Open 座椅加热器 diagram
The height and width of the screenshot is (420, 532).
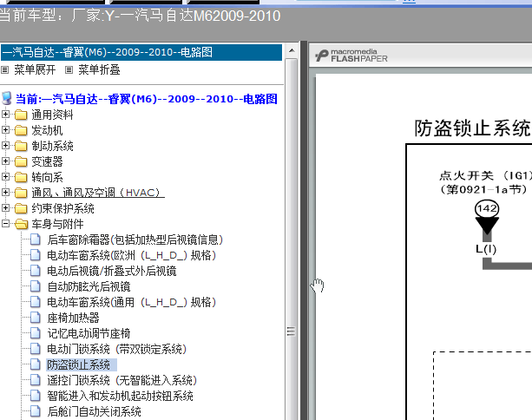click(73, 318)
